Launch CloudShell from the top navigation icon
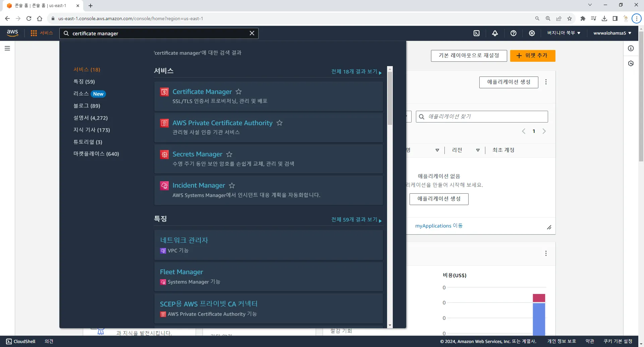The image size is (644, 347). click(x=477, y=33)
